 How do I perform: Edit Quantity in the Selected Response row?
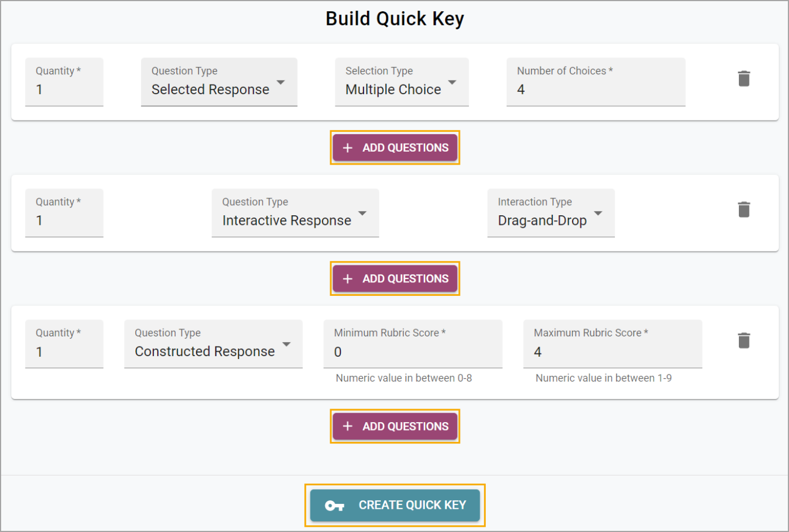[x=64, y=82]
